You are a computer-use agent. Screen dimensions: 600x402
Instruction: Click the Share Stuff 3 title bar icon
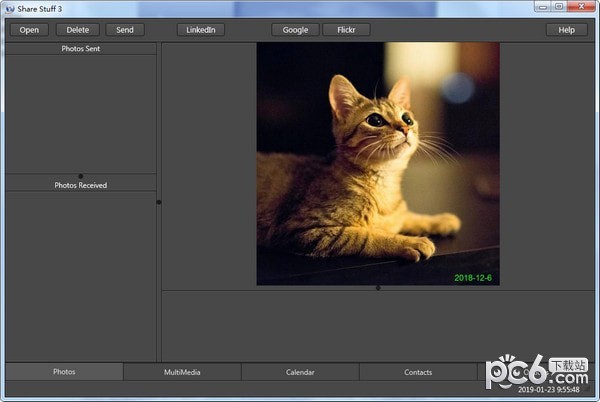click(9, 8)
